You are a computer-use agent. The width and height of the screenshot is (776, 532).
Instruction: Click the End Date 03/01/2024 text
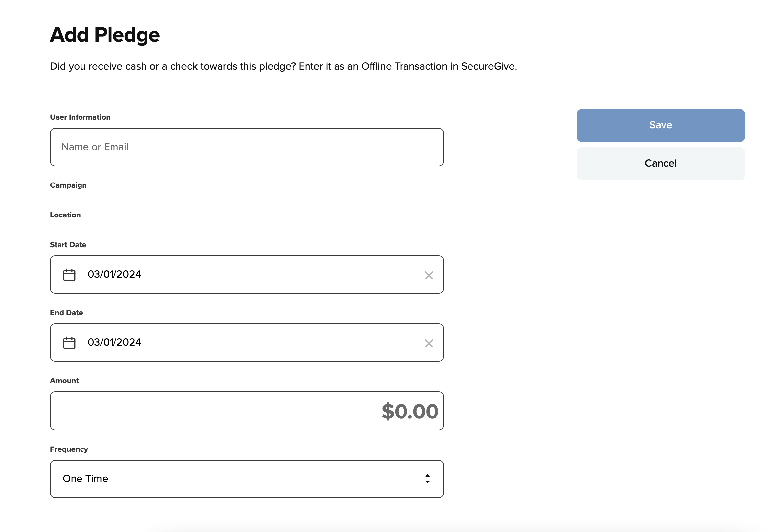click(114, 342)
